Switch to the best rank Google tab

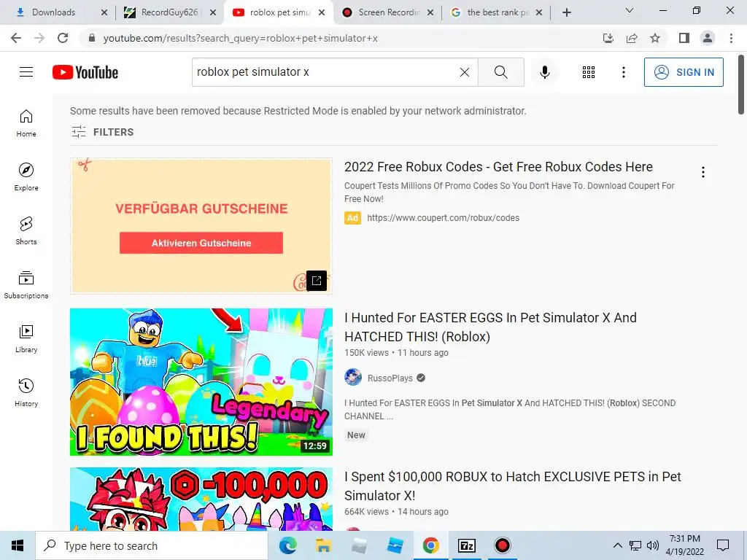pyautogui.click(x=498, y=12)
